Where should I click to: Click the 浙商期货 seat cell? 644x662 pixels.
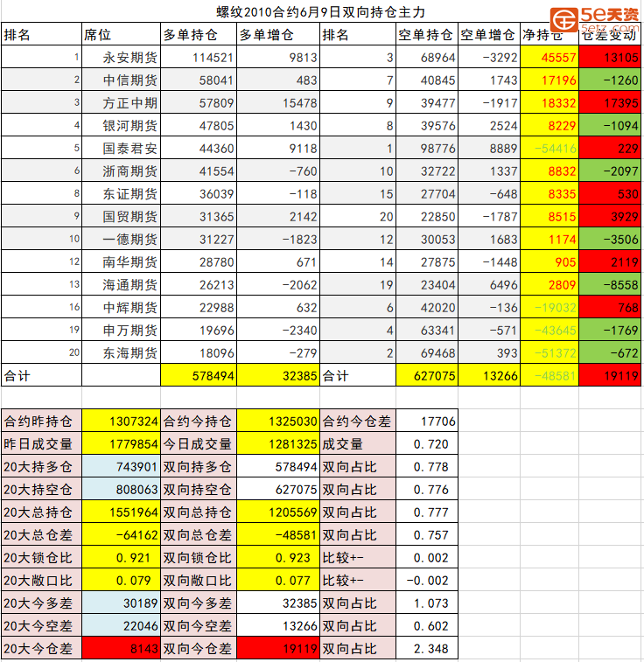[x=122, y=171]
